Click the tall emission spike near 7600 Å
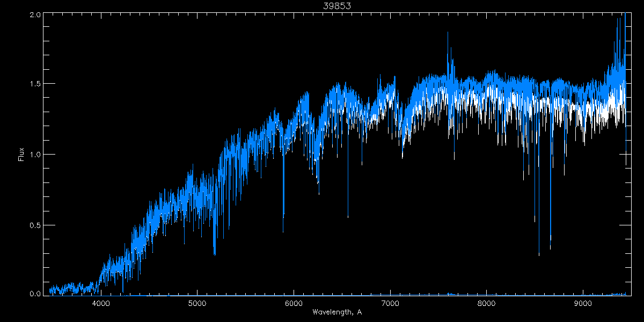644x322 pixels. pyautogui.click(x=448, y=33)
